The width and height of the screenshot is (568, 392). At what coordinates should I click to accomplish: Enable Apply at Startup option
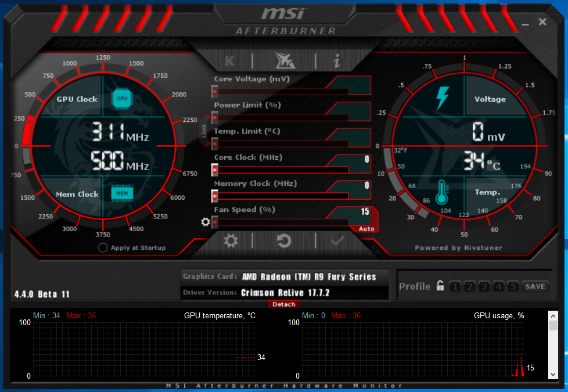click(x=103, y=248)
